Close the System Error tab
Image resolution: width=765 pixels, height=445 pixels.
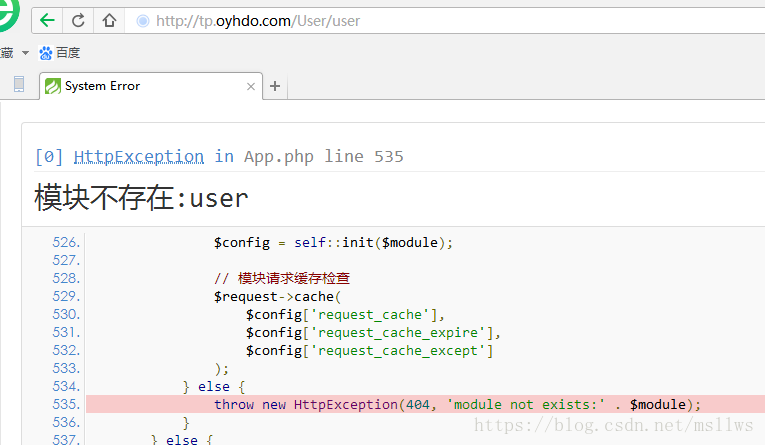click(251, 86)
